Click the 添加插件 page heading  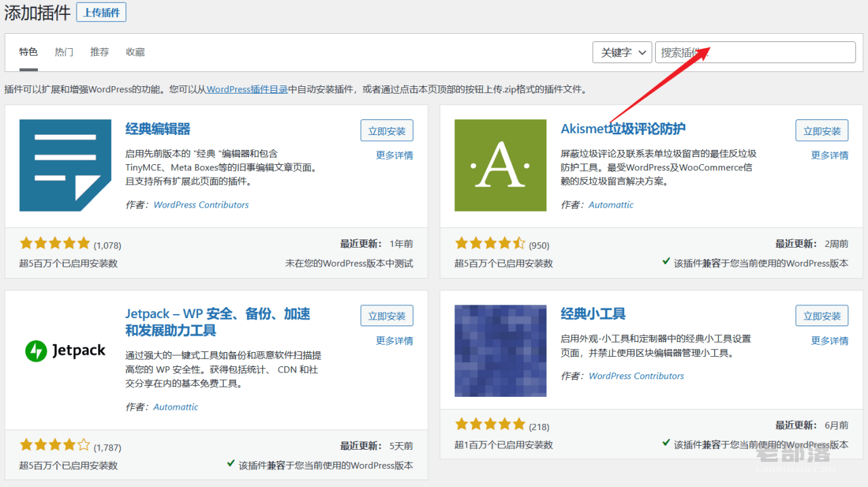[38, 13]
